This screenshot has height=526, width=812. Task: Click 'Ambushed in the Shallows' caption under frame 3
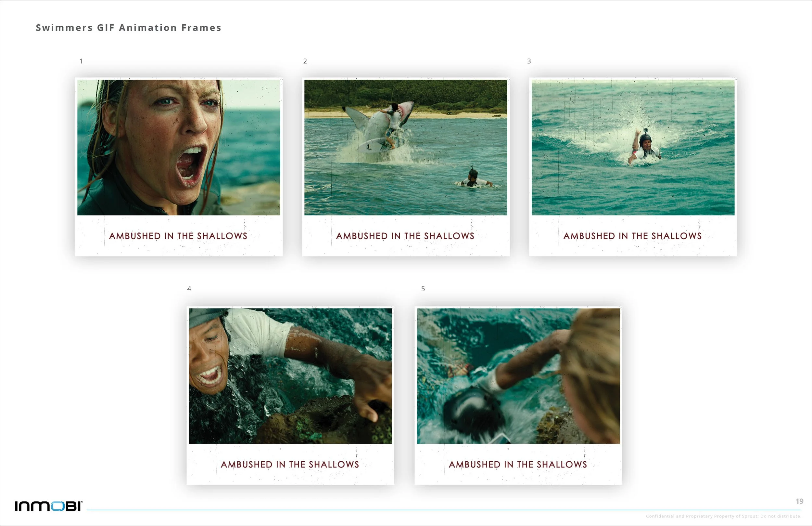pyautogui.click(x=632, y=236)
